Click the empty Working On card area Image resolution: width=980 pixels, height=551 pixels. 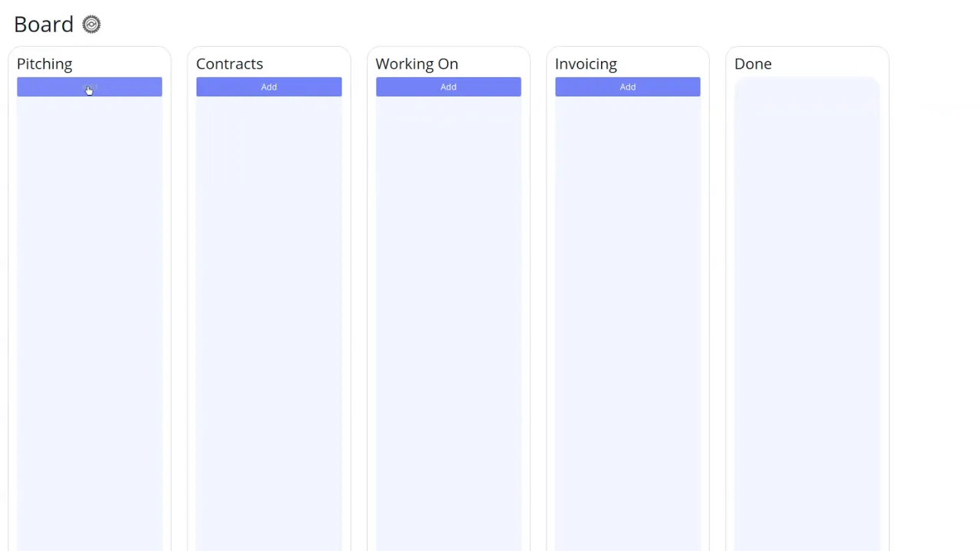pos(448,306)
